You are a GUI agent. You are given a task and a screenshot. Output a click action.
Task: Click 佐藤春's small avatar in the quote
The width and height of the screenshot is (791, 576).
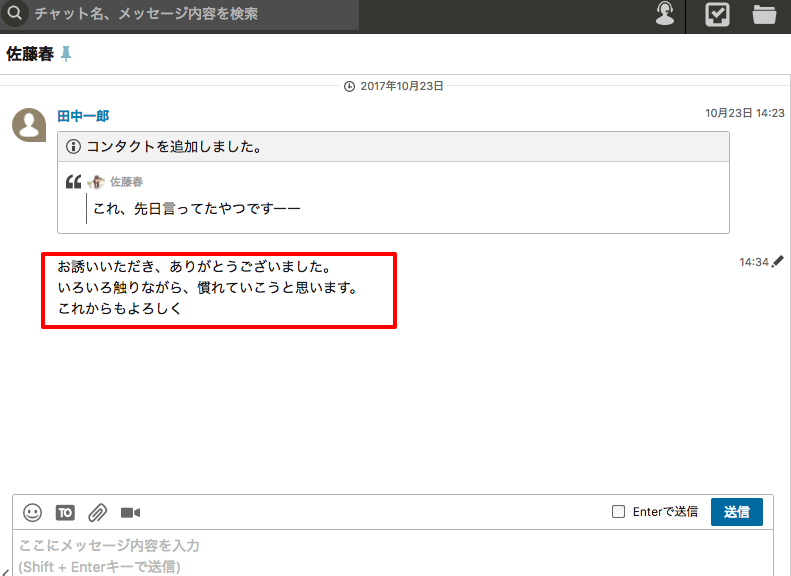pyautogui.click(x=96, y=182)
